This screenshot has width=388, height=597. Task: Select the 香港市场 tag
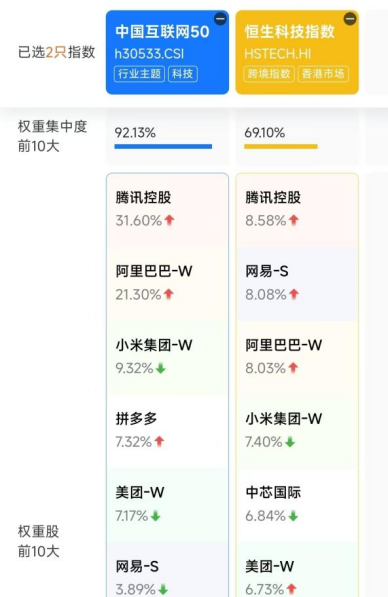(323, 74)
